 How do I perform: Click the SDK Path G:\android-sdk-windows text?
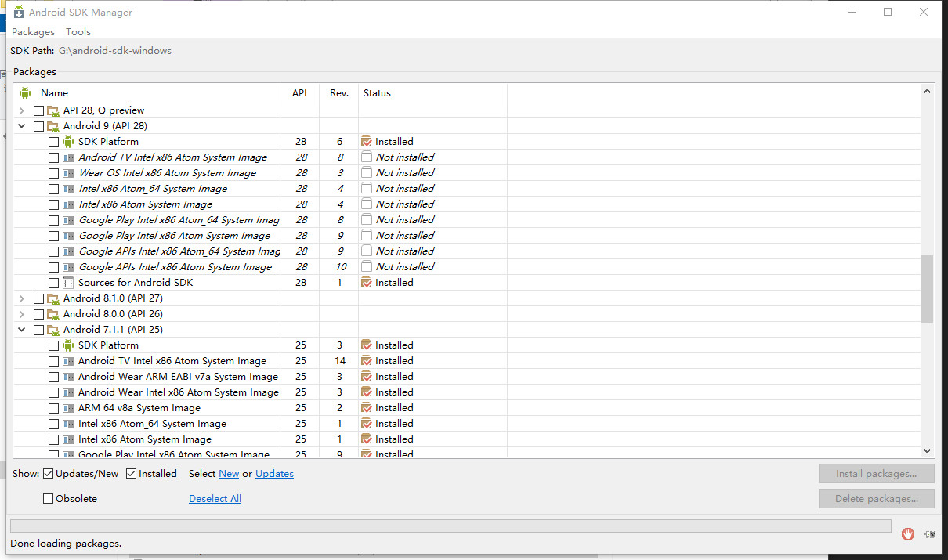(115, 51)
